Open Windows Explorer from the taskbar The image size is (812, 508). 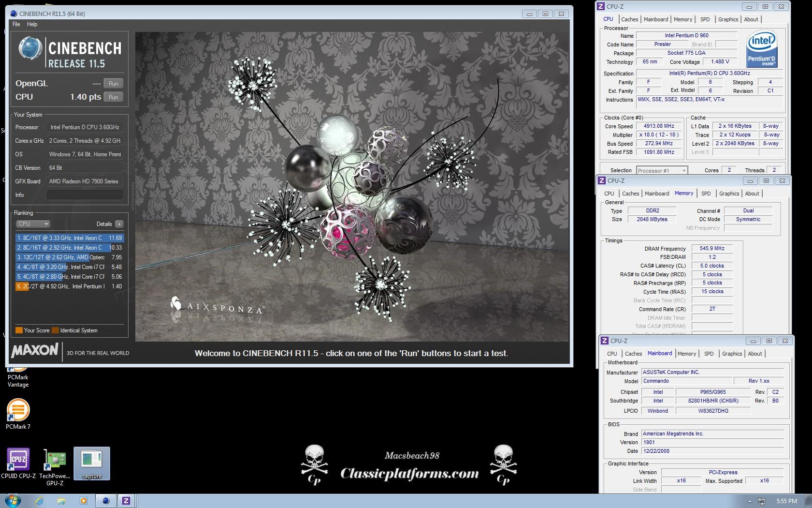(61, 501)
